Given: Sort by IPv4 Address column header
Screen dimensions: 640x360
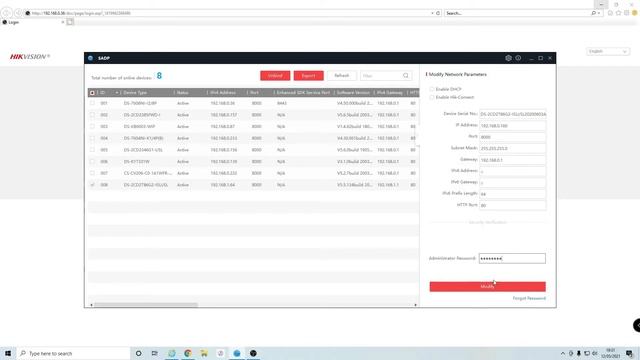Looking at the screenshot, I should [223, 93].
